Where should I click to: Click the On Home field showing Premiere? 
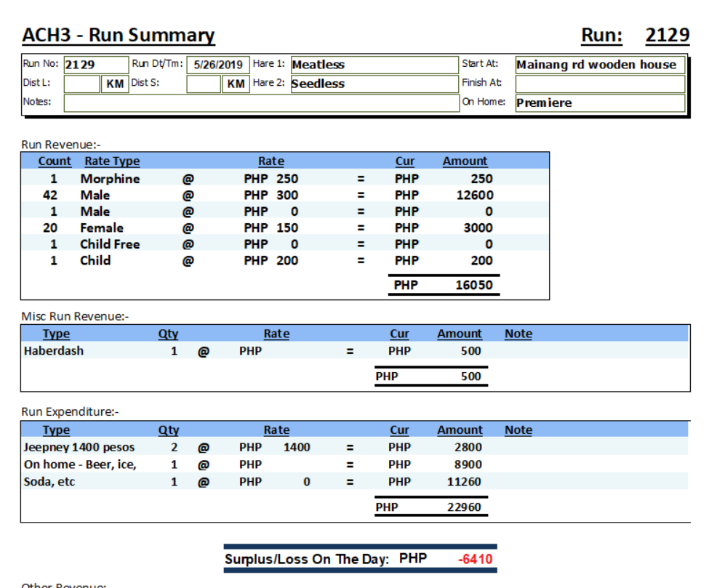600,103
